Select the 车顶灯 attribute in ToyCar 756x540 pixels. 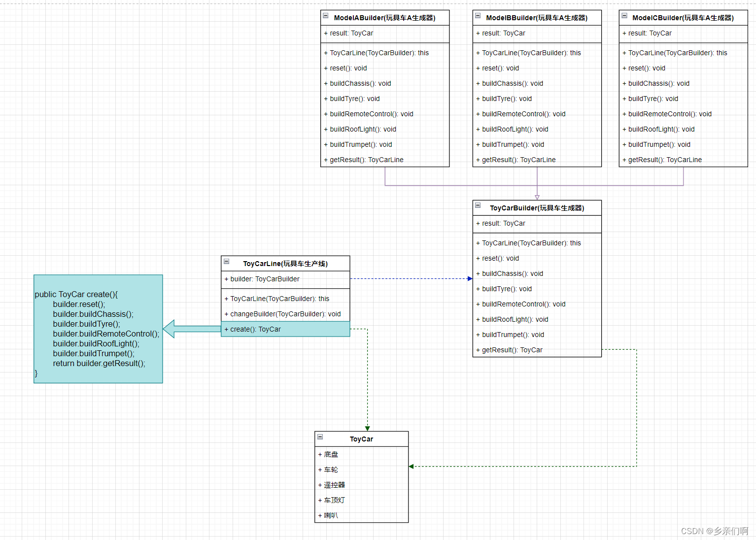[x=362, y=500]
